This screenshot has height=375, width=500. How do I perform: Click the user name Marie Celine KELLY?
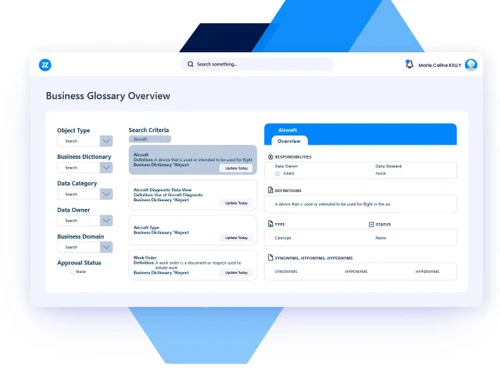click(440, 65)
